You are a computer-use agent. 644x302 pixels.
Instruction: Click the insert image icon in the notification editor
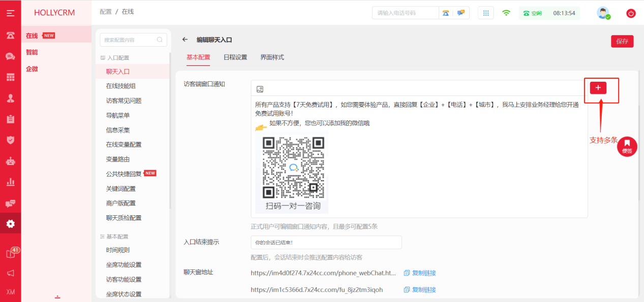tap(260, 89)
